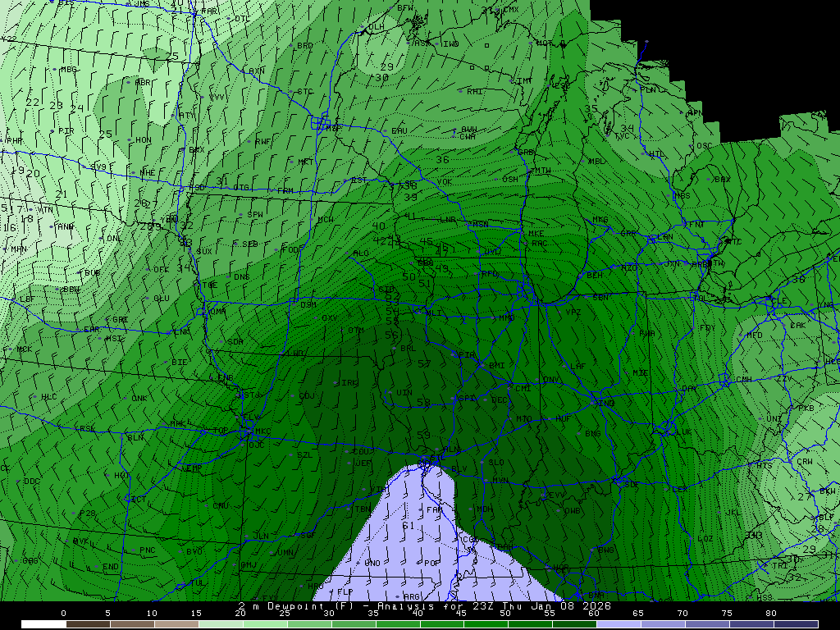Click the tan legend swatch between 10 and 15
Viewport: 840px width, 630px height.
[x=176, y=624]
